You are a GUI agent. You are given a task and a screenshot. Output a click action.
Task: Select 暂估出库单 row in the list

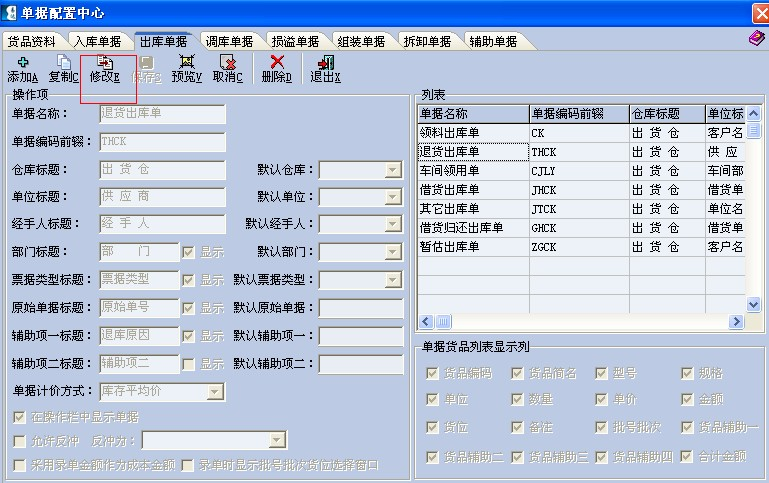pyautogui.click(x=471, y=246)
